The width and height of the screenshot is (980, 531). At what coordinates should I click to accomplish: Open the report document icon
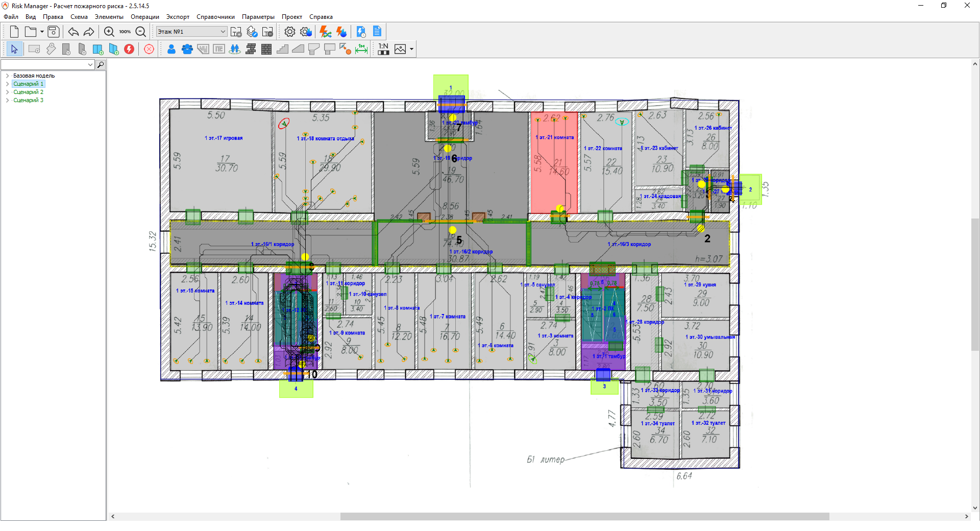point(377,32)
